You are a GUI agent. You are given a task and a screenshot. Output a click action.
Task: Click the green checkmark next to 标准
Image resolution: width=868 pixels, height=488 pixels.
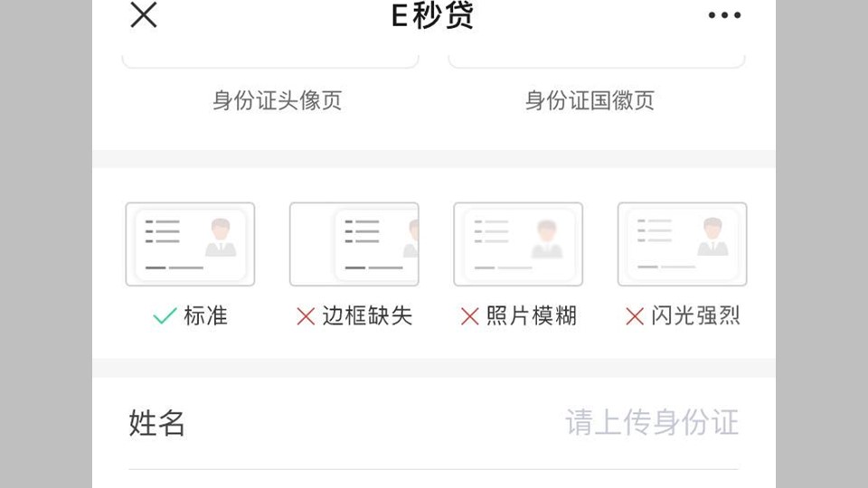165,316
